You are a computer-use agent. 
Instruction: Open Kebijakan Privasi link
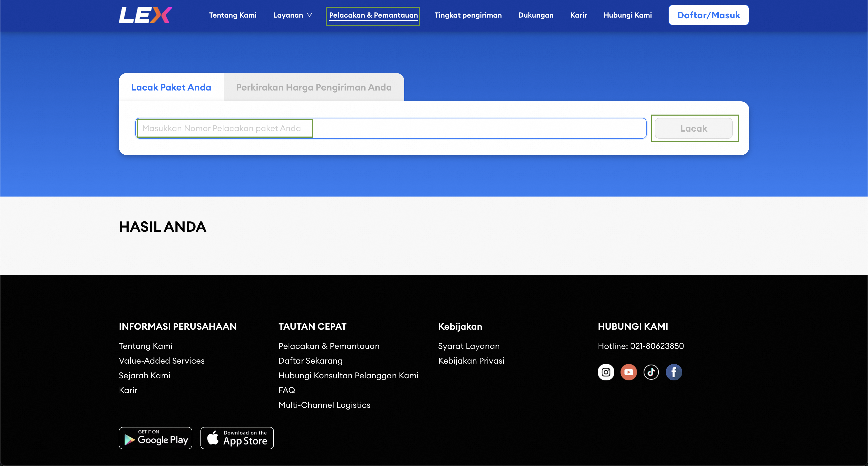coord(471,361)
